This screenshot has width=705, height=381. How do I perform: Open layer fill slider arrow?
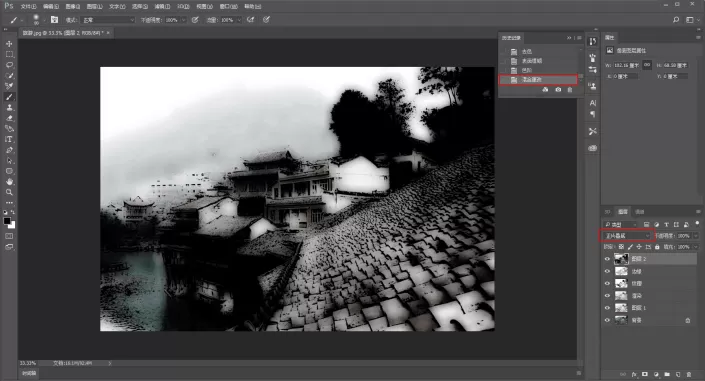tap(696, 247)
